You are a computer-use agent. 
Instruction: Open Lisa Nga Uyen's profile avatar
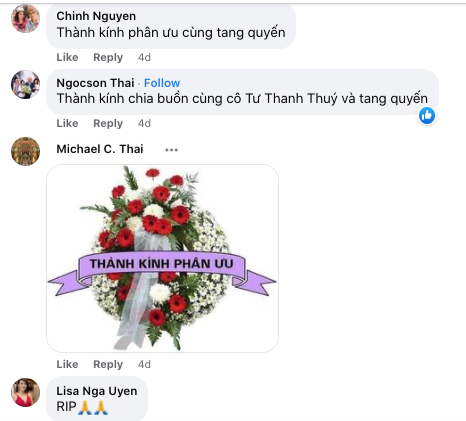[25, 392]
